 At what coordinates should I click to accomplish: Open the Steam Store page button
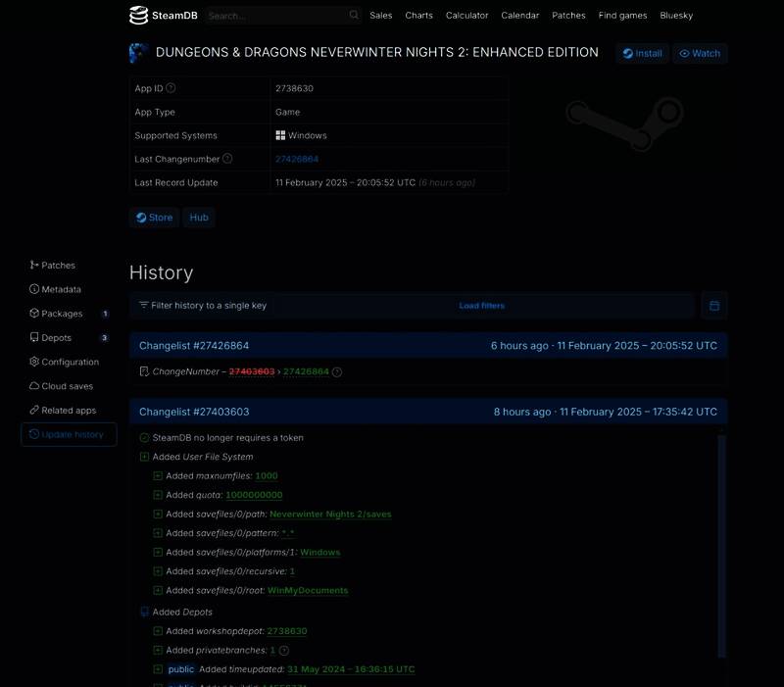click(x=154, y=218)
